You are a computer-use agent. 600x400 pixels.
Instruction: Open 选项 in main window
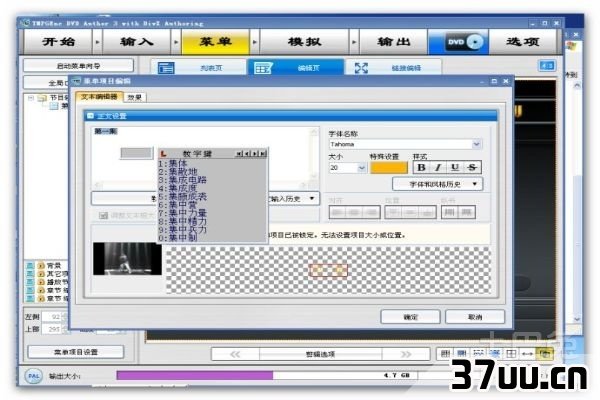523,41
